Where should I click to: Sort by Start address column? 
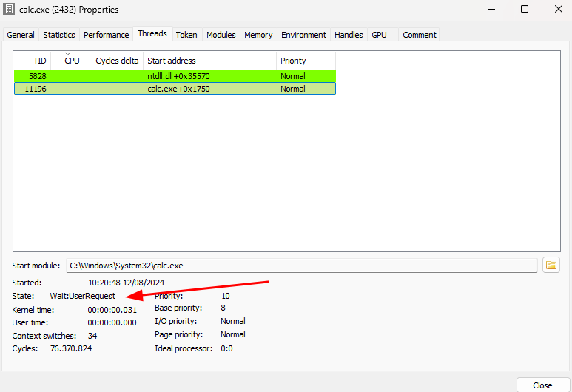[210, 61]
